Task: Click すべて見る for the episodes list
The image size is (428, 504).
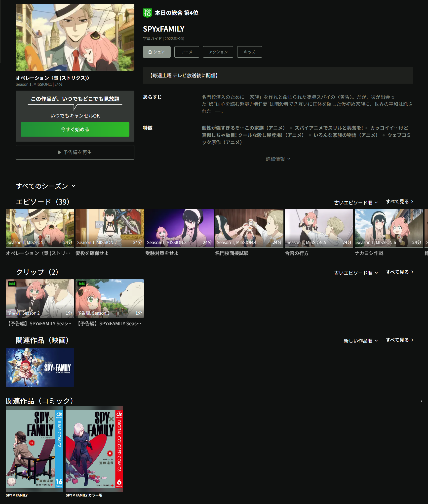Action: coord(399,202)
